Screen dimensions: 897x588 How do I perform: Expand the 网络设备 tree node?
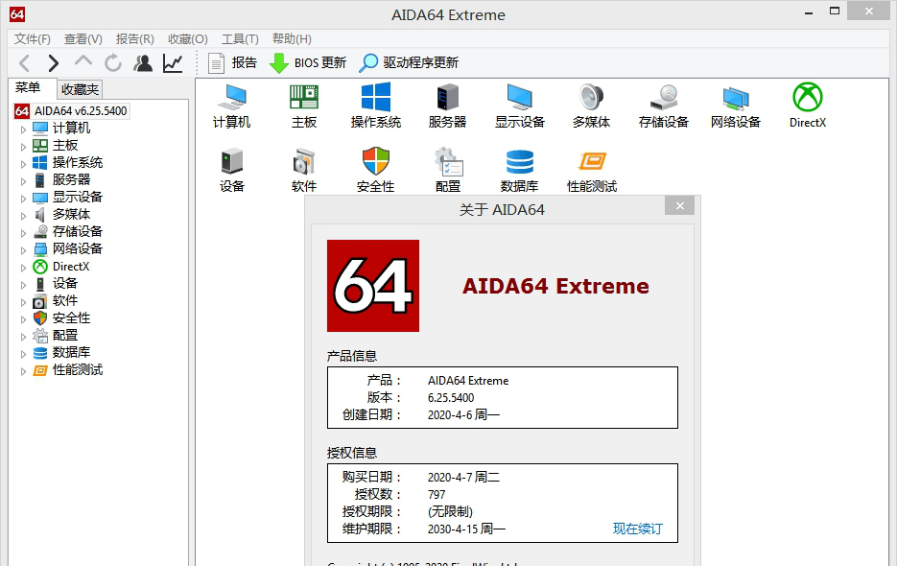22,248
